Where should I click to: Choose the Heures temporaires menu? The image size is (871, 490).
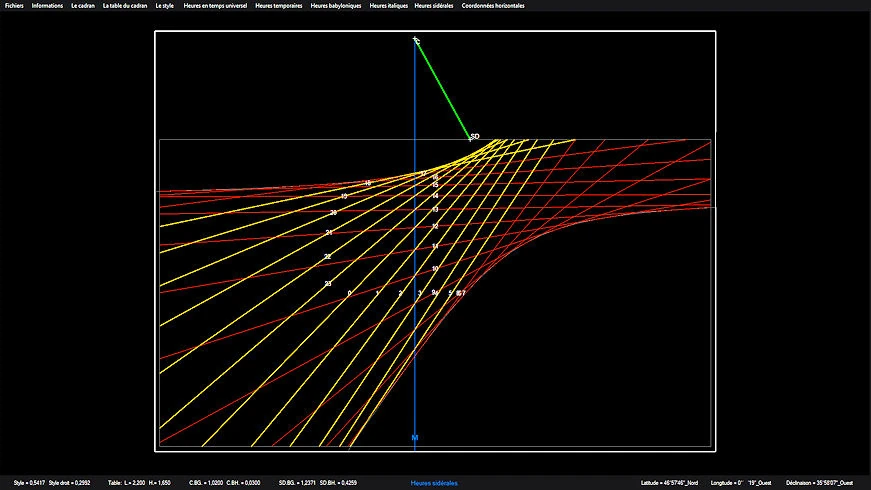click(x=279, y=6)
